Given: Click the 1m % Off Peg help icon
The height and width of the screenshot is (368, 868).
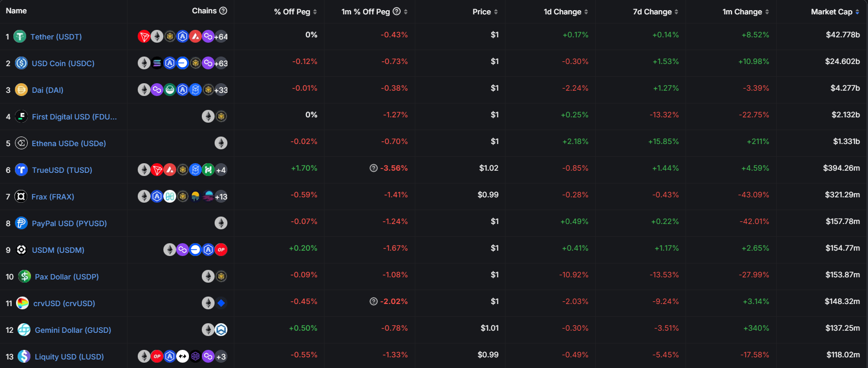Looking at the screenshot, I should coord(397,11).
